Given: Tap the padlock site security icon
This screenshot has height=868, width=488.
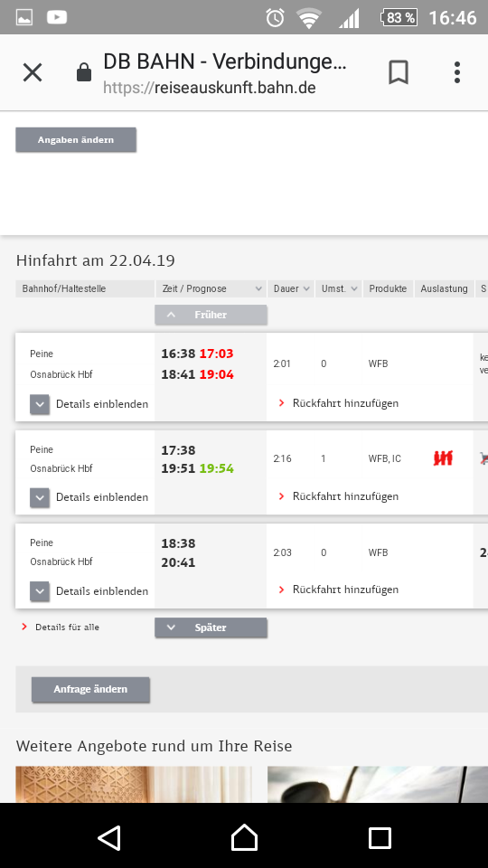Looking at the screenshot, I should click(83, 72).
